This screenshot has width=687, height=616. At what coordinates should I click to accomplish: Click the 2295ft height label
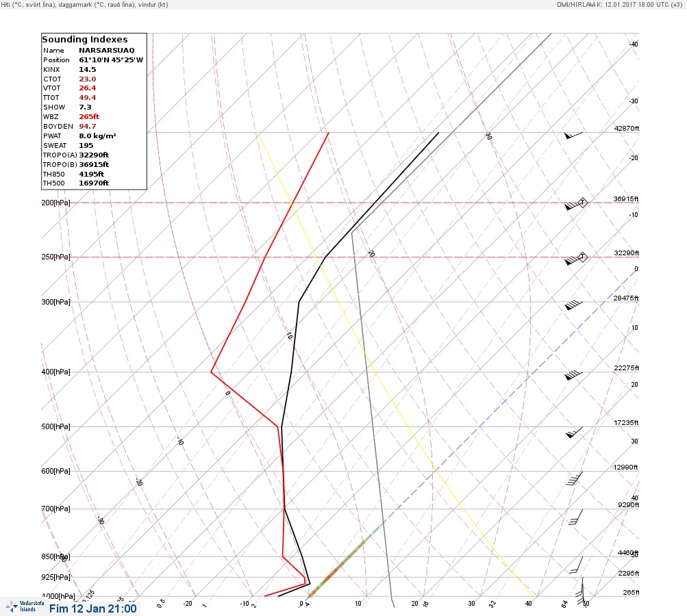click(628, 573)
